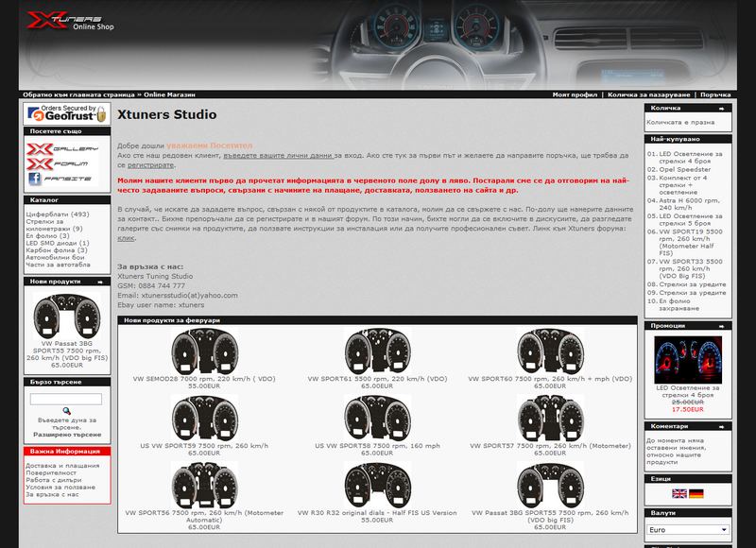Screen dimensions: 756x548
Task: Click arrow beside Коментари header
Action: click(721, 426)
